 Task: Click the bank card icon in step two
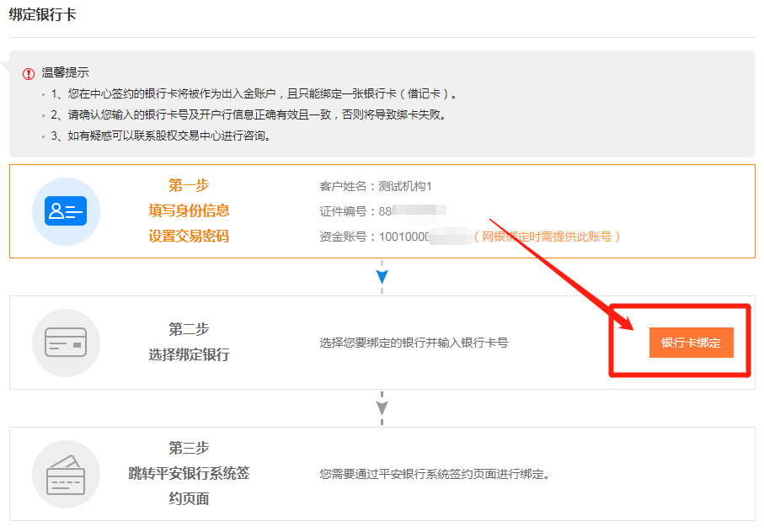pyautogui.click(x=66, y=343)
